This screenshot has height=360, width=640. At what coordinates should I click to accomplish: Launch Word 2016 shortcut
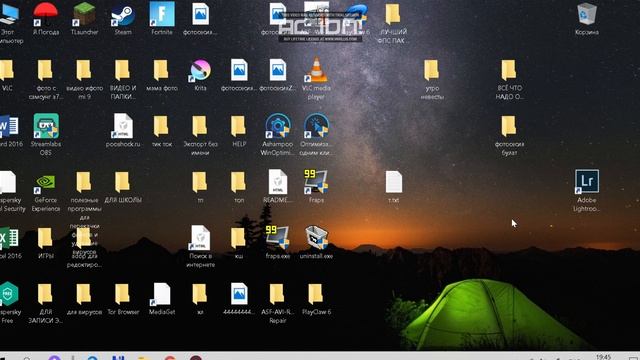coord(9,127)
